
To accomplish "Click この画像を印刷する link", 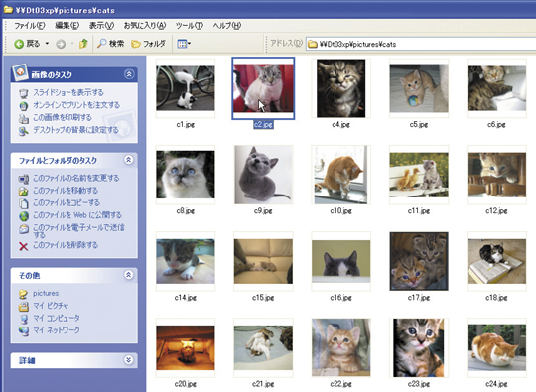I will coord(63,117).
